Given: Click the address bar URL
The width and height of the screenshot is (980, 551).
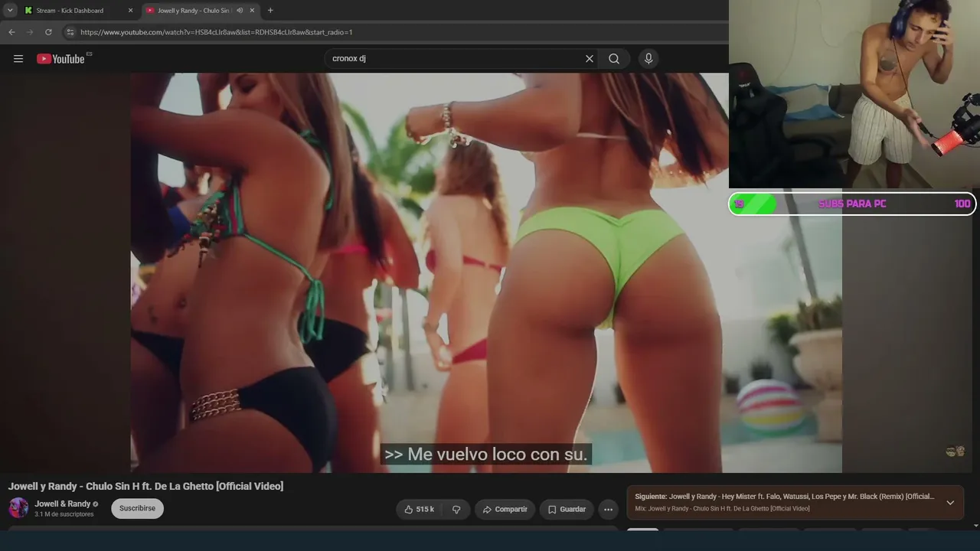Looking at the screenshot, I should (216, 32).
